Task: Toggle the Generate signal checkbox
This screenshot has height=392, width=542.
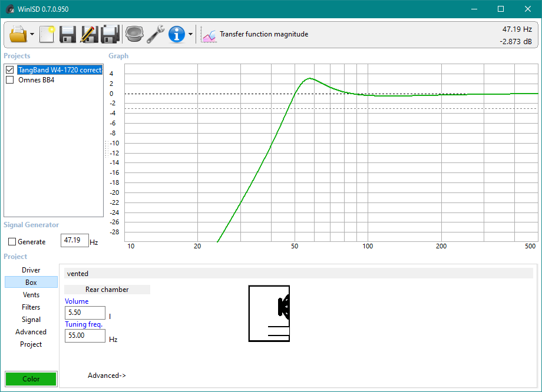Action: click(x=12, y=242)
